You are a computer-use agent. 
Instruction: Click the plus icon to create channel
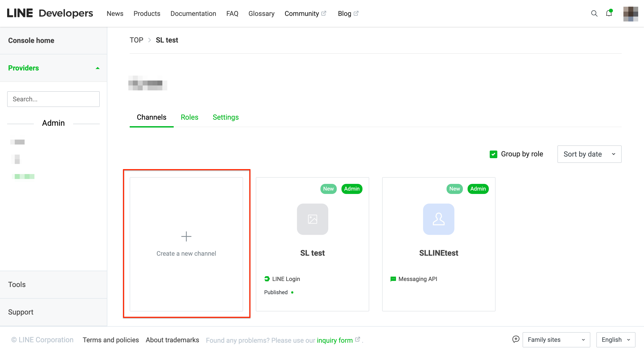(186, 236)
